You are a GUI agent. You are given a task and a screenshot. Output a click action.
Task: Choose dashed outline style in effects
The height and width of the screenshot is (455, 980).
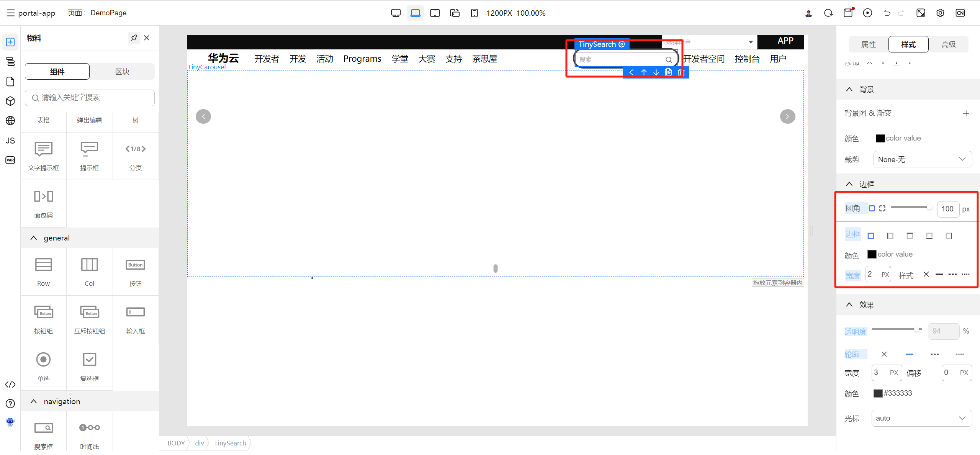(x=934, y=354)
